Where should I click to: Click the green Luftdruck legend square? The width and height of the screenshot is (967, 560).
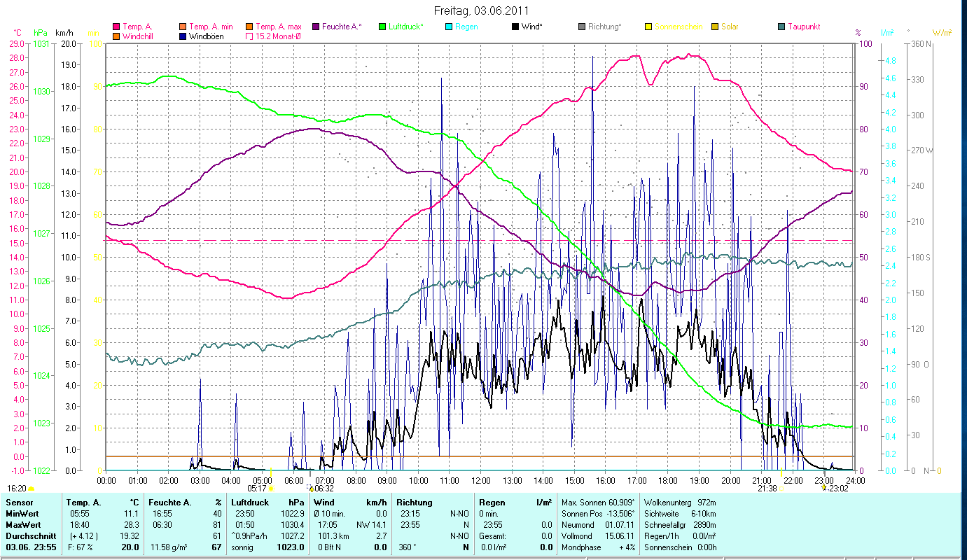coord(382,27)
